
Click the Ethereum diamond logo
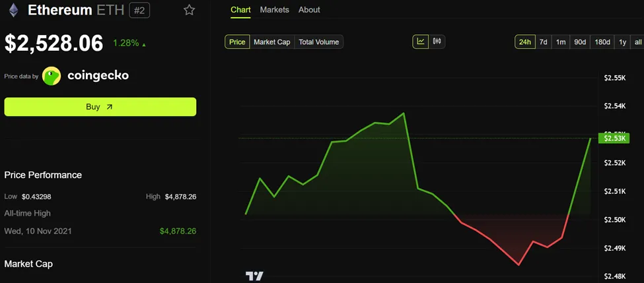pos(13,10)
